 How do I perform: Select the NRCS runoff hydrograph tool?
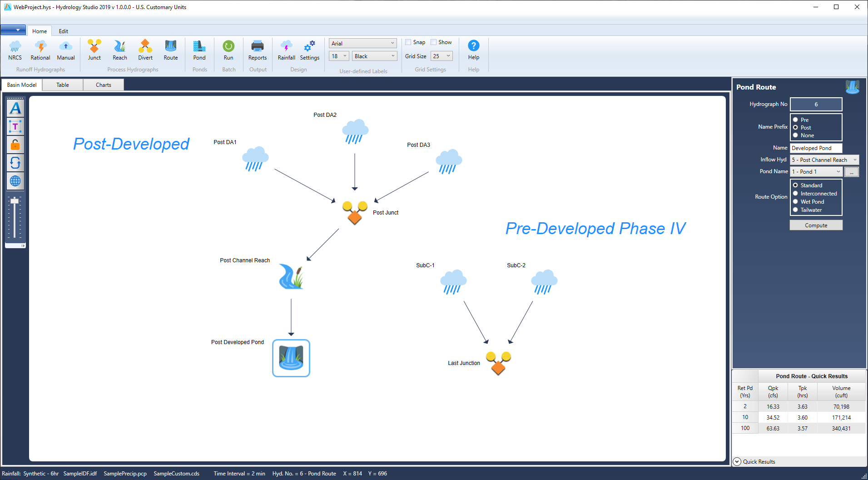(x=15, y=50)
